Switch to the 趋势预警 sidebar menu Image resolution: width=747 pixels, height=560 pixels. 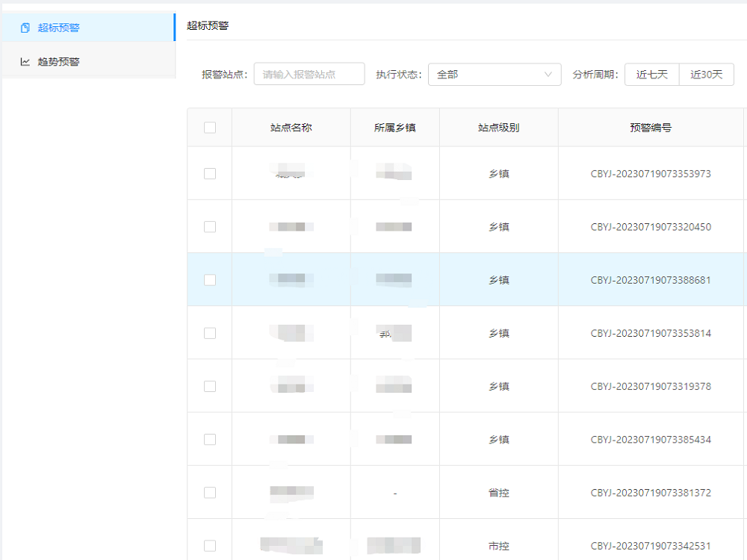(59, 62)
